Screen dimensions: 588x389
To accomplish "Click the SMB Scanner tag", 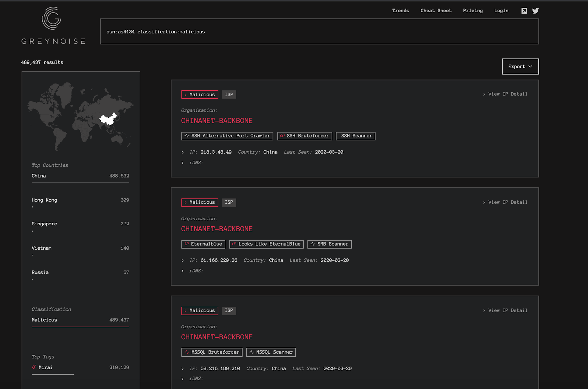I will pyautogui.click(x=330, y=244).
